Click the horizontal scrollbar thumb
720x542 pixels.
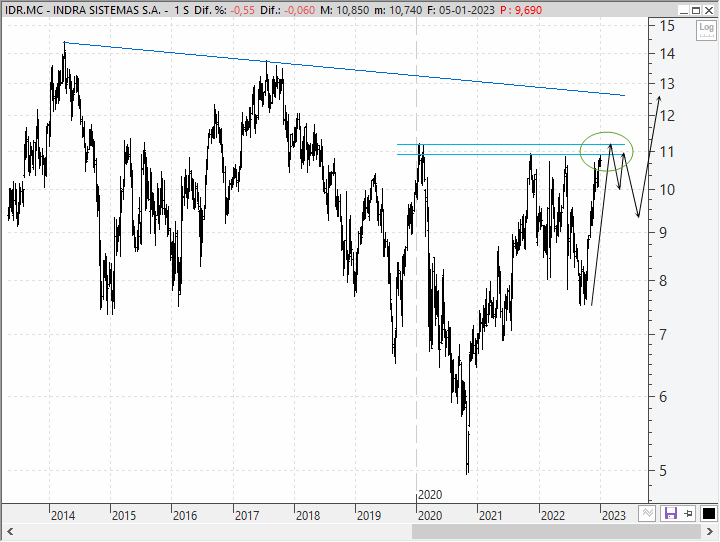557,532
